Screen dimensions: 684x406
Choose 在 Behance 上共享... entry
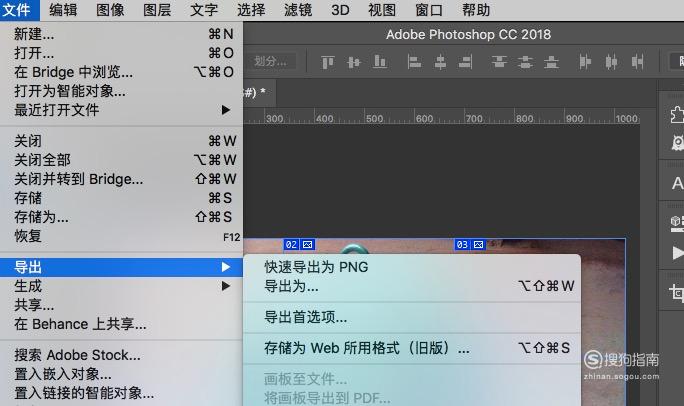(121, 324)
